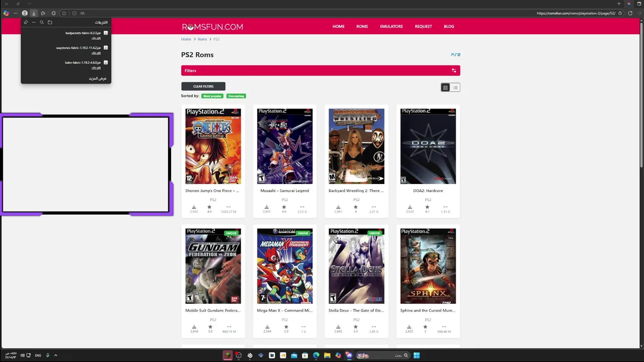Open DOA2: Hardcore cover image
The width and height of the screenshot is (644, 362).
tap(428, 146)
